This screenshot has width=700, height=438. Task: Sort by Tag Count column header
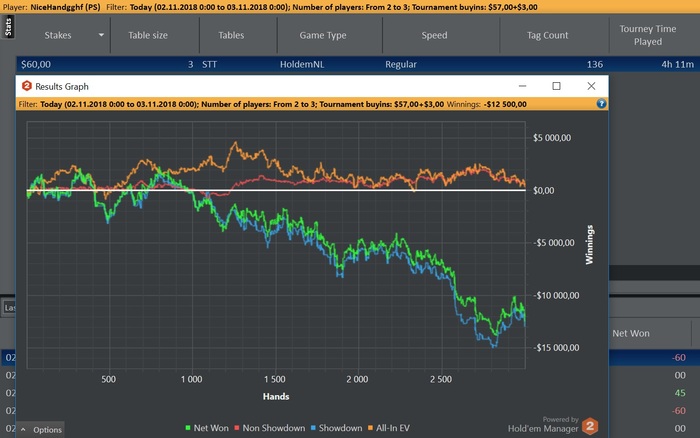[x=547, y=35]
